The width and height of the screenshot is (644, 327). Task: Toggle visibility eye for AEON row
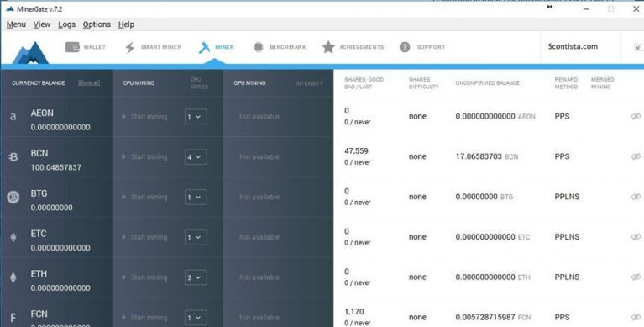[x=636, y=116]
